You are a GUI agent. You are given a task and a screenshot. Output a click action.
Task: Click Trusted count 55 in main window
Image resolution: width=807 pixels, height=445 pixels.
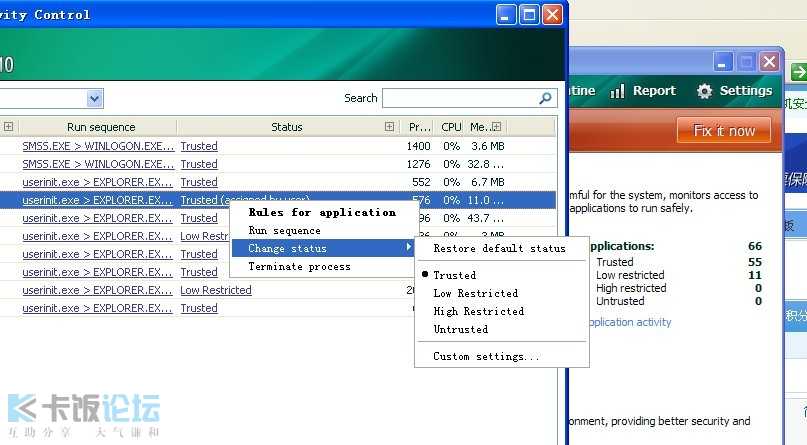point(755,262)
